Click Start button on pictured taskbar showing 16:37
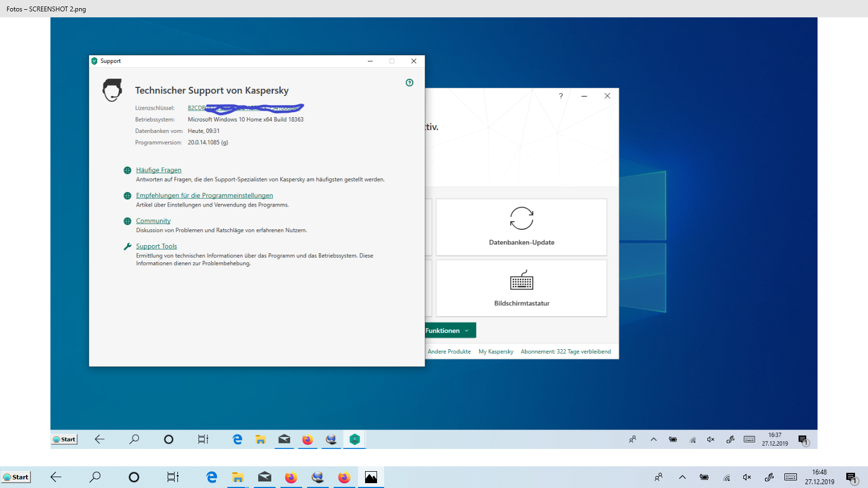Screen dimensions: 868x488 pyautogui.click(x=65, y=439)
